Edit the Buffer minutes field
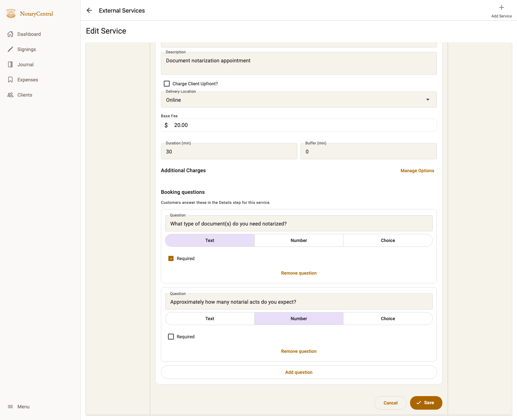517x420 pixels. click(369, 151)
